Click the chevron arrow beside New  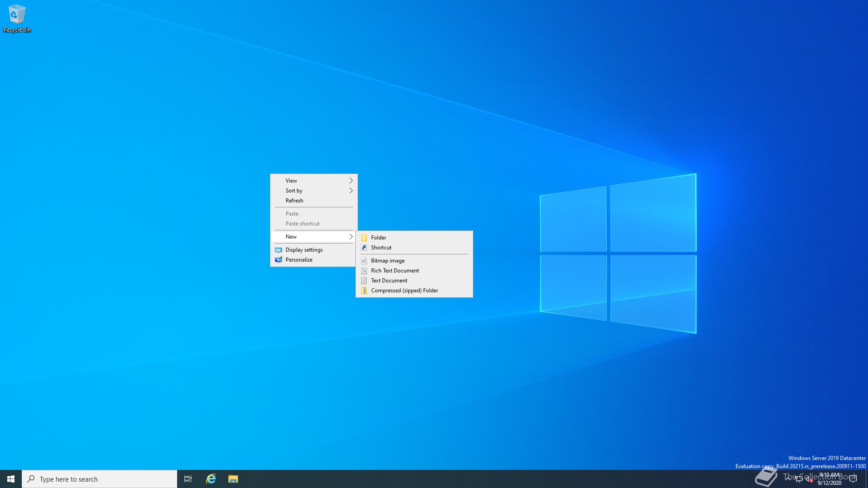[351, 237]
